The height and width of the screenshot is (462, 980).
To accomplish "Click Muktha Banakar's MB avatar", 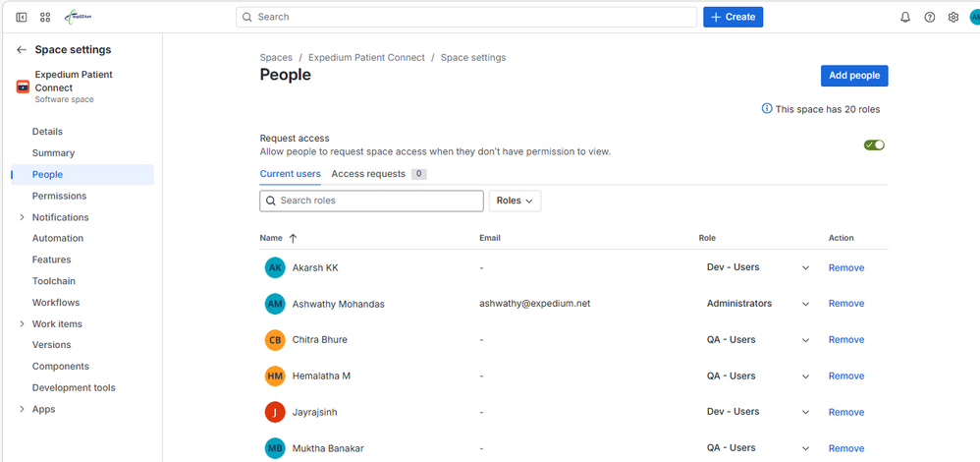I will (275, 448).
